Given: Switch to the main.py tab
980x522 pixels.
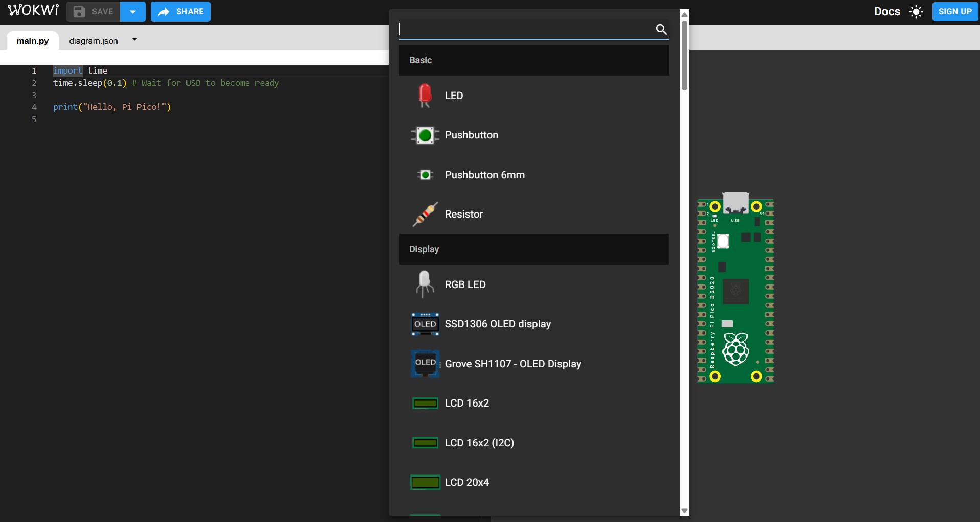Looking at the screenshot, I should tap(32, 41).
